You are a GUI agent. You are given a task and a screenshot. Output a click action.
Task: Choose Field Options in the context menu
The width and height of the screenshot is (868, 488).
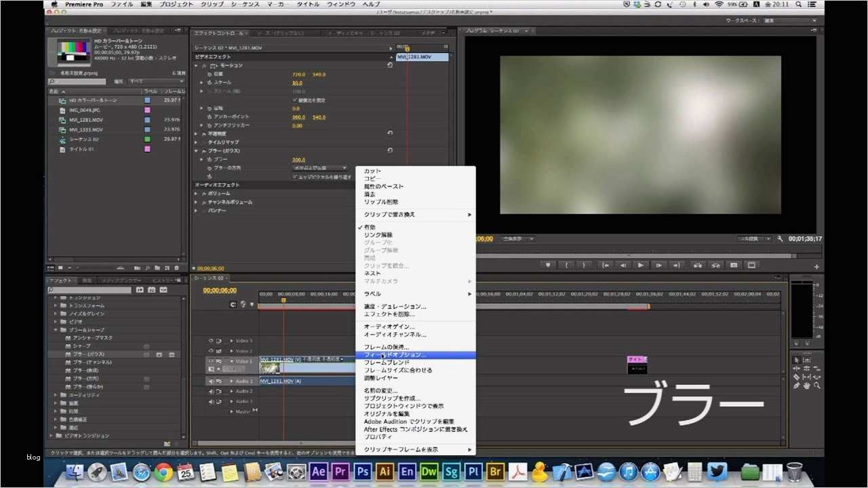416,355
